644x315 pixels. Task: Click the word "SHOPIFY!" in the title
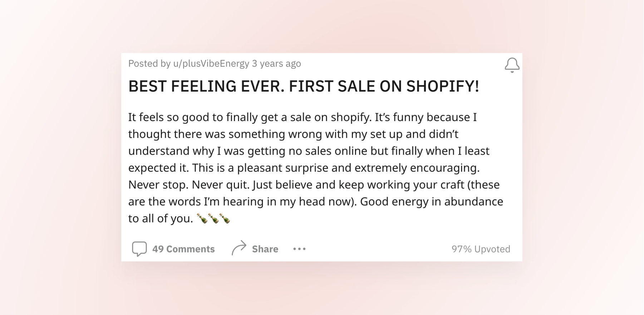coord(443,86)
